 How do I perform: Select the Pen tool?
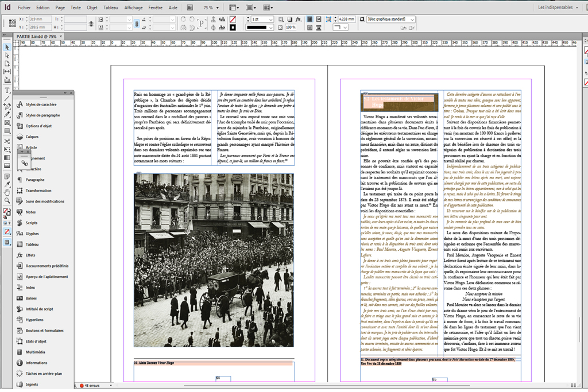coord(7,106)
